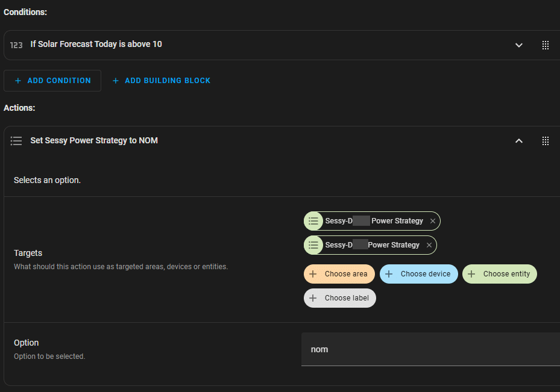Image resolution: width=560 pixels, height=392 pixels.
Task: Remove the first Sessy Power Strategy target
Action: (x=433, y=221)
